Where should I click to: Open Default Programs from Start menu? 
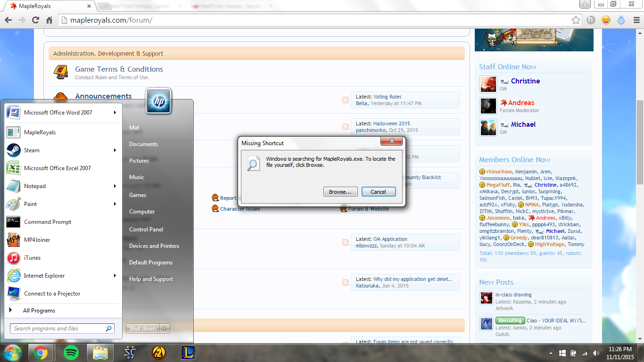[151, 263]
